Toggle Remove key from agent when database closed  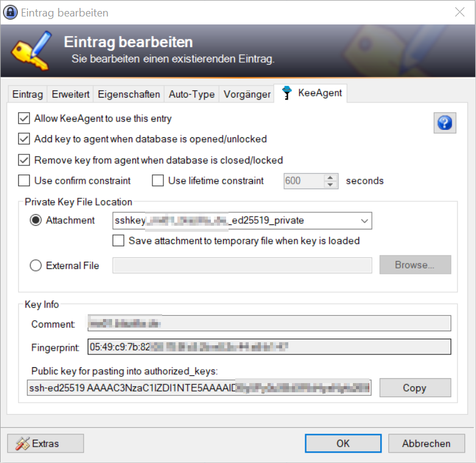coord(24,160)
